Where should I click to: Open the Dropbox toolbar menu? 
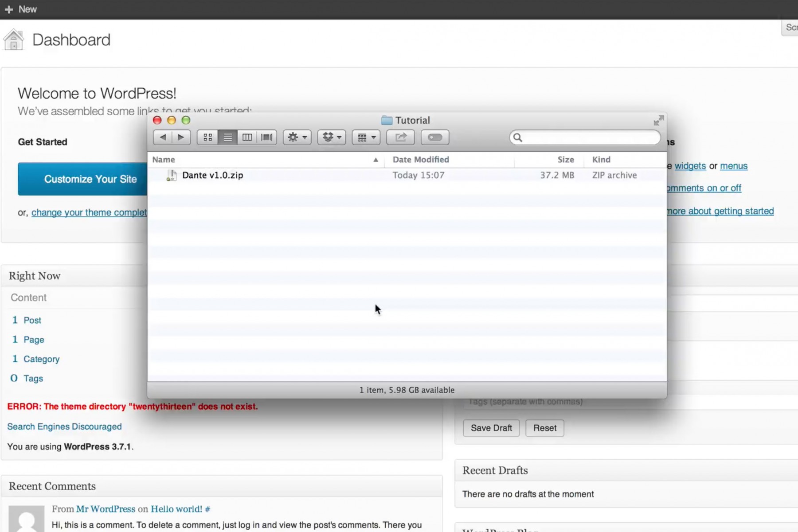[x=332, y=137]
